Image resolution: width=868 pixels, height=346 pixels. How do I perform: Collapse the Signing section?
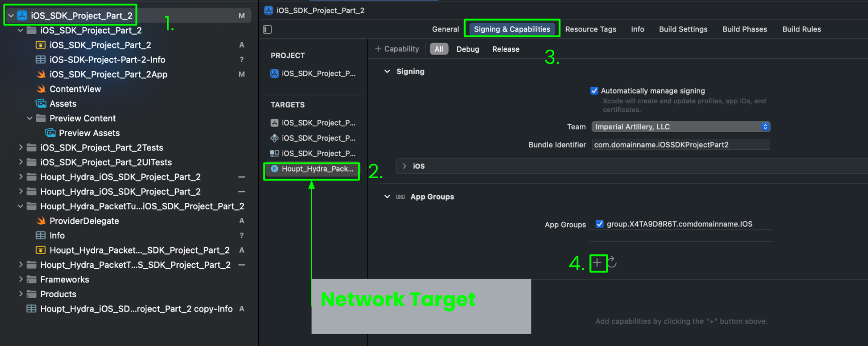click(x=387, y=72)
